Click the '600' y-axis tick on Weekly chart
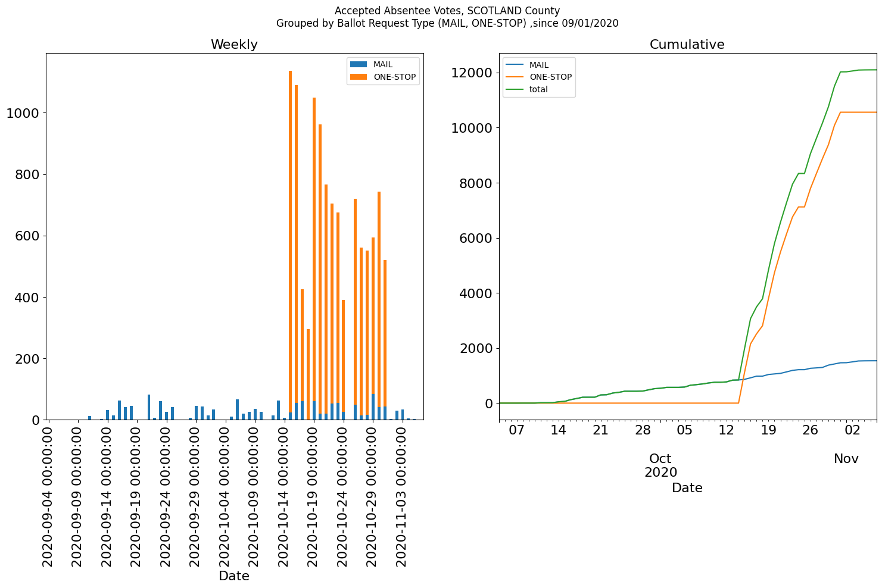This screenshot has width=882, height=588. click(x=27, y=236)
